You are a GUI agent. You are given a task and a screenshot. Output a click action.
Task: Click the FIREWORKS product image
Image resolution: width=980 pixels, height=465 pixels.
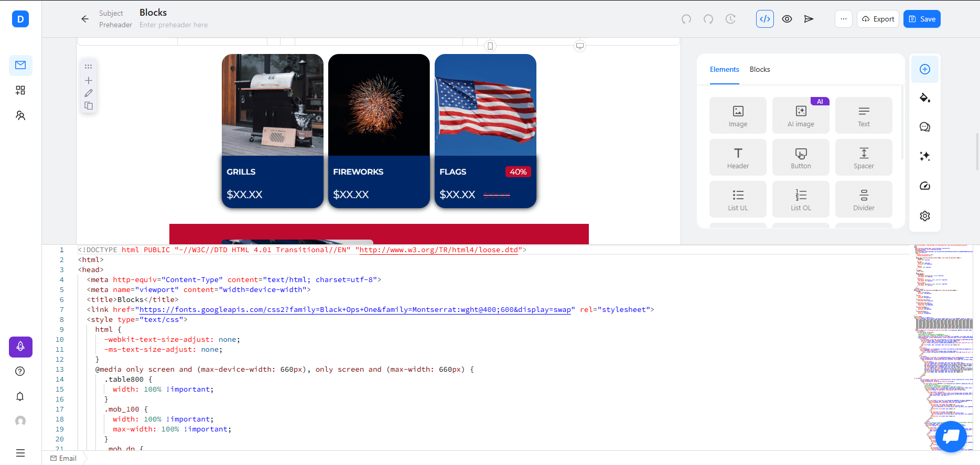[x=379, y=105]
